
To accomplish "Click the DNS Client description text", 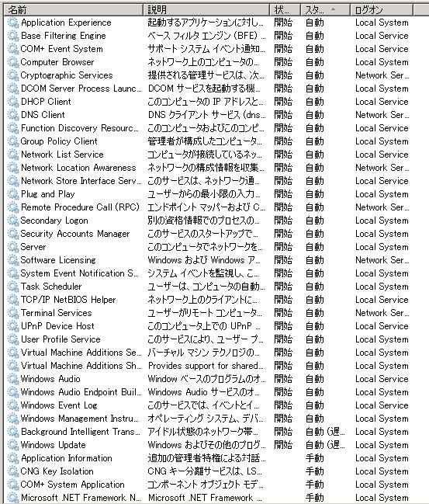I will (206, 115).
